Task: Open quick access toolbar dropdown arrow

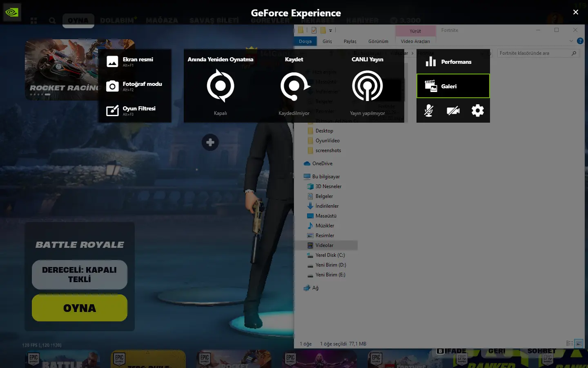Action: coord(331,30)
